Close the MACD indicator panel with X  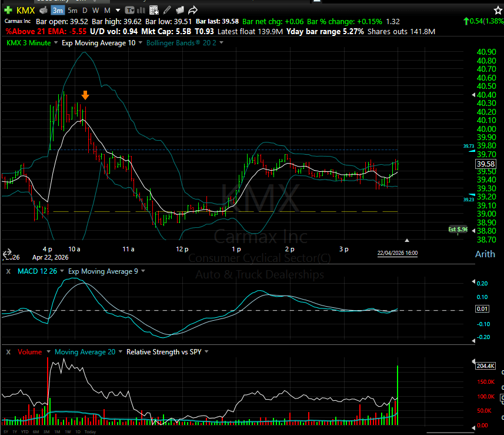point(8,271)
